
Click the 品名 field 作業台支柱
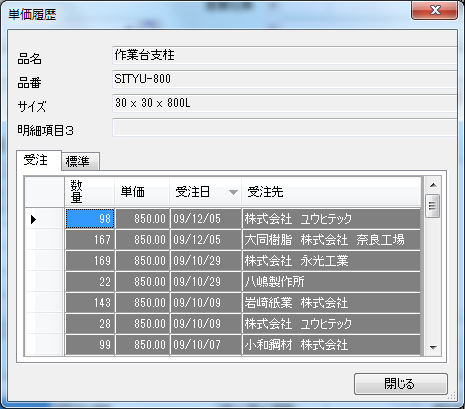click(285, 55)
